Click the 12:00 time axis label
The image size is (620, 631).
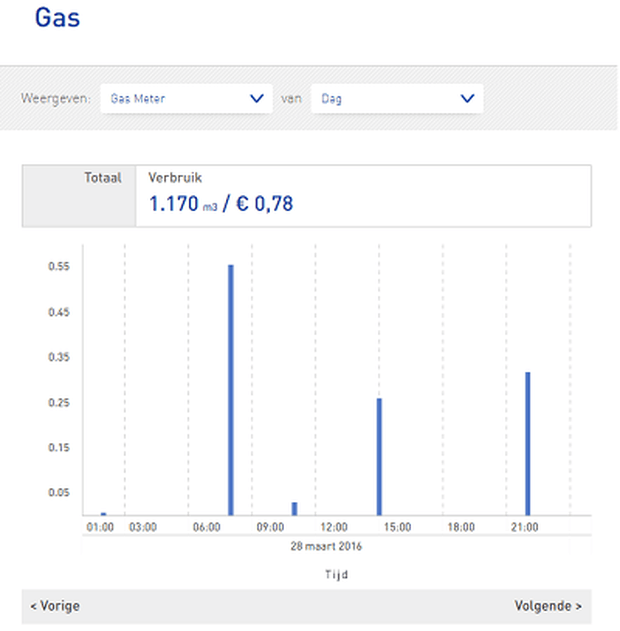[x=334, y=527]
